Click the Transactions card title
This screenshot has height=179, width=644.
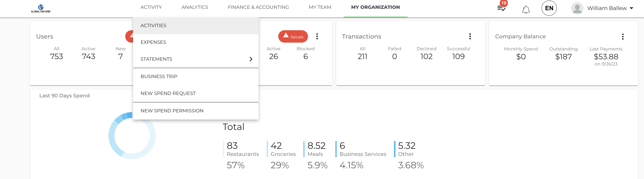(361, 37)
